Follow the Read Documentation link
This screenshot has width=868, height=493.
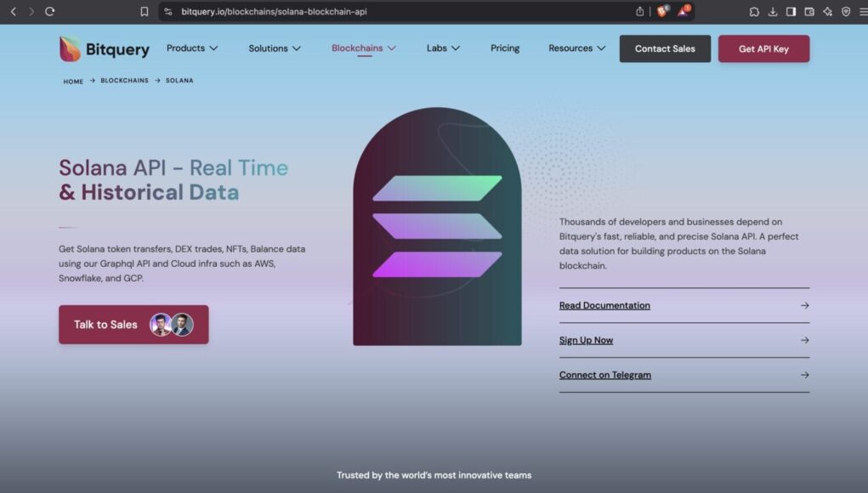point(604,305)
